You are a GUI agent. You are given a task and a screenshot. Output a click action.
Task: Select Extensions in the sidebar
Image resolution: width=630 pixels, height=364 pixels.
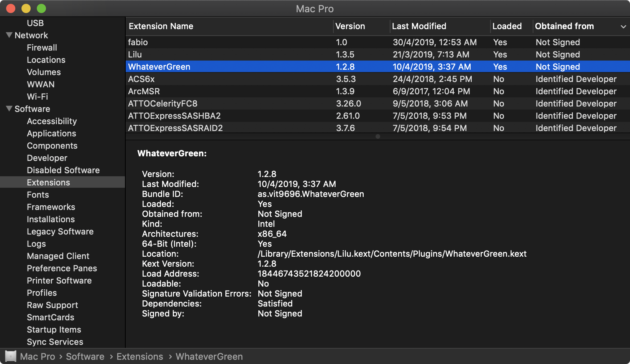coord(62,182)
